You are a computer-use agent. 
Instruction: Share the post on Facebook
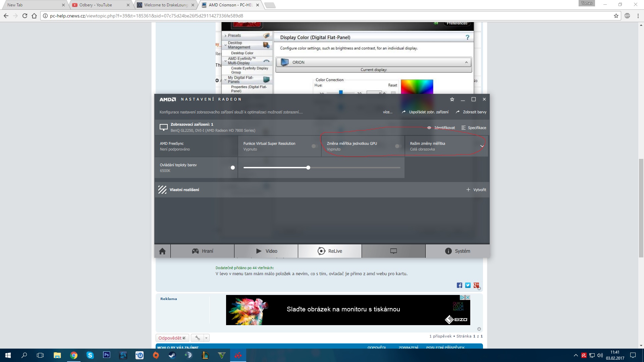(460, 285)
